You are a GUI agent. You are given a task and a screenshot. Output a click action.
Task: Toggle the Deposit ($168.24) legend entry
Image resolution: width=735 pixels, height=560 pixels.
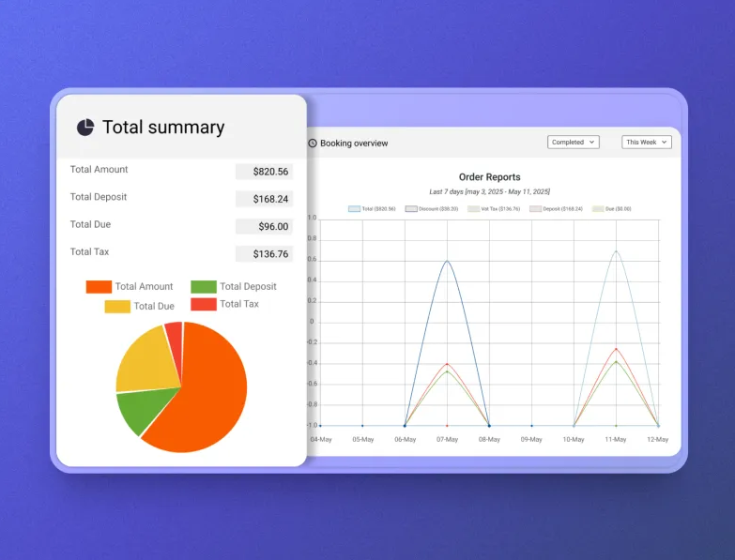tap(556, 208)
